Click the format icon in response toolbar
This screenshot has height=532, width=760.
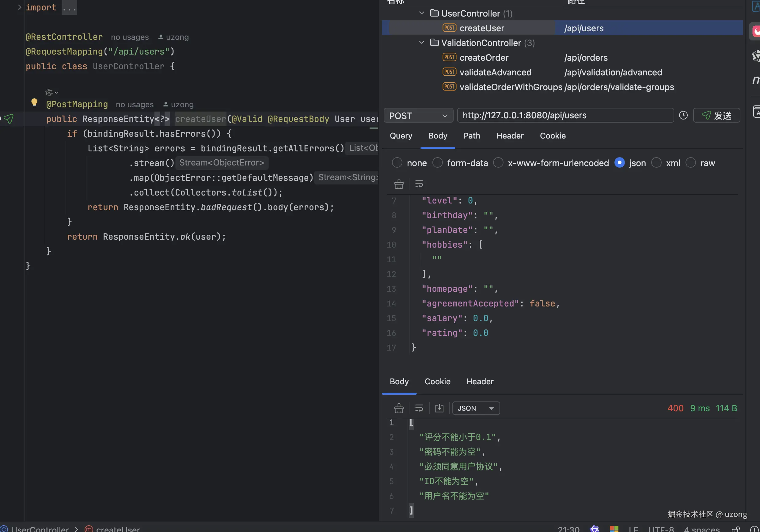[399, 408]
